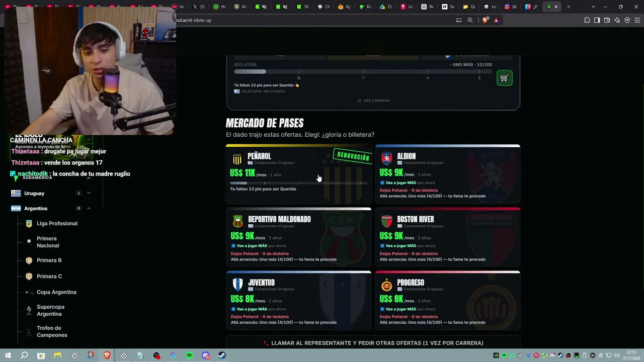644x362 pixels.
Task: Select Primera B in the sidebar
Action: pyautogui.click(x=49, y=260)
